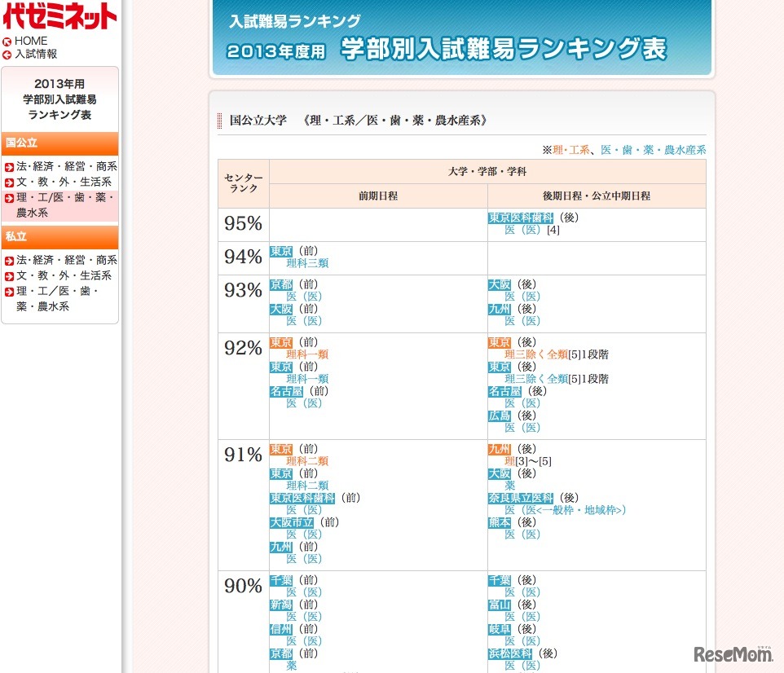The width and height of the screenshot is (784, 673).
Task: Click the センターランク column header
Action: 244,183
